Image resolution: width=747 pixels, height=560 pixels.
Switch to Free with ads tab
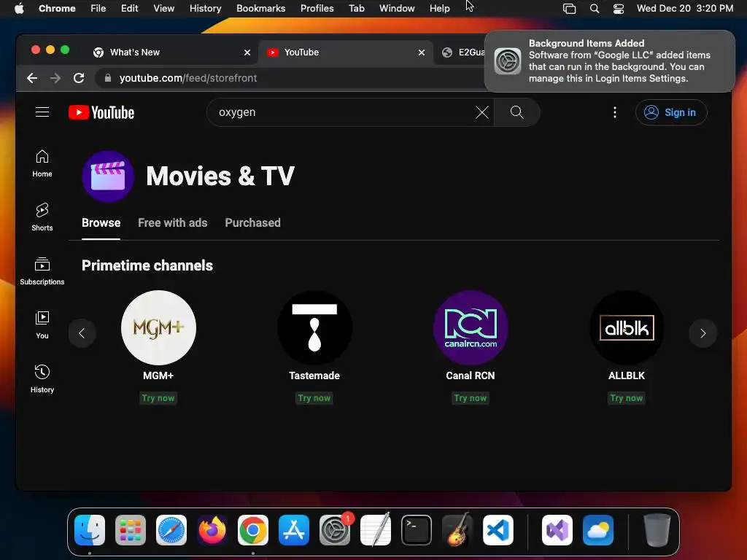[x=172, y=223]
